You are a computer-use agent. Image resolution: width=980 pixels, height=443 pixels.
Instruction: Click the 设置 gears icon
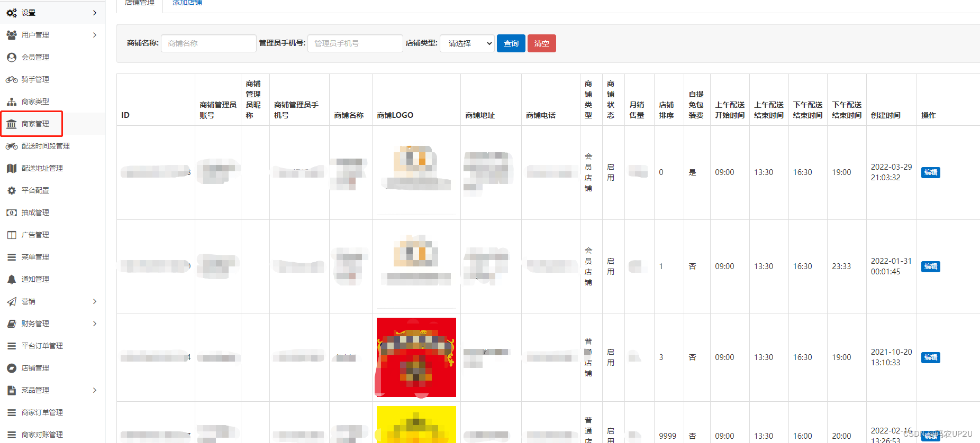[x=12, y=13]
